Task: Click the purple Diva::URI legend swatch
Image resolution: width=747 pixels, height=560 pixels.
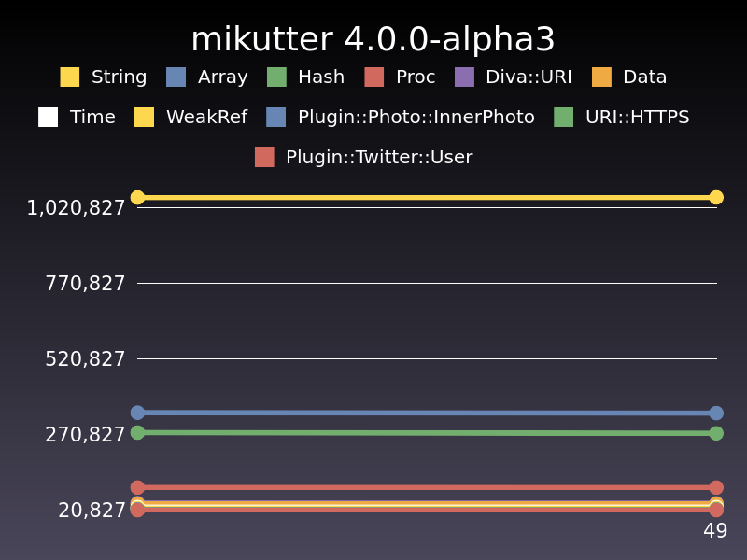Action: click(464, 77)
